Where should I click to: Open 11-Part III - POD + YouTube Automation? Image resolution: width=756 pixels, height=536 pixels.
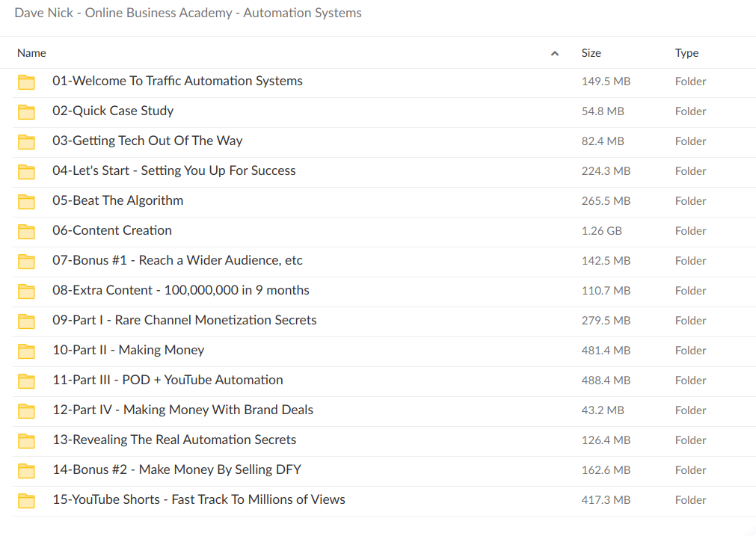[168, 381]
